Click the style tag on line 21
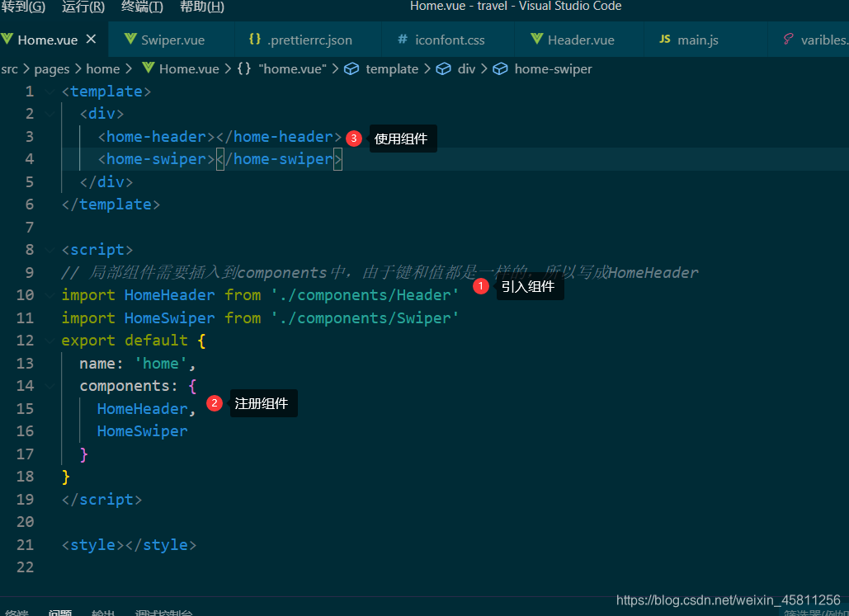This screenshot has height=616, width=849. click(129, 545)
